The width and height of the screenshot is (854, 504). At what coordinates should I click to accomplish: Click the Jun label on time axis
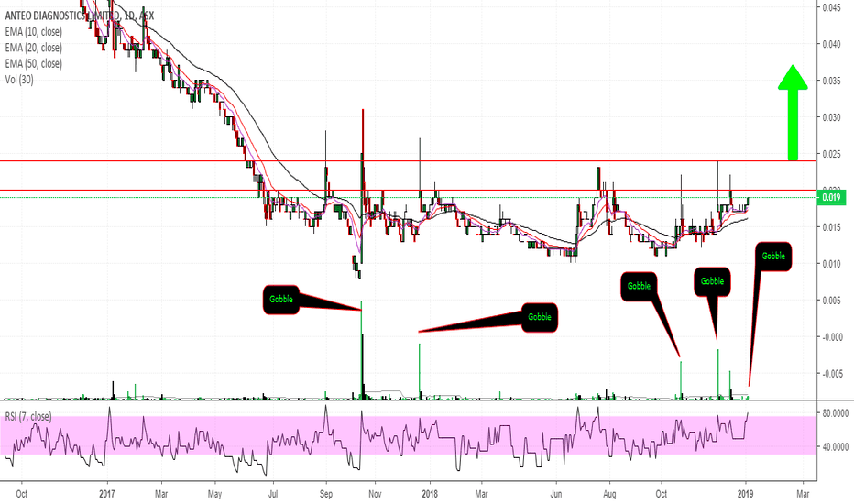[x=556, y=494]
